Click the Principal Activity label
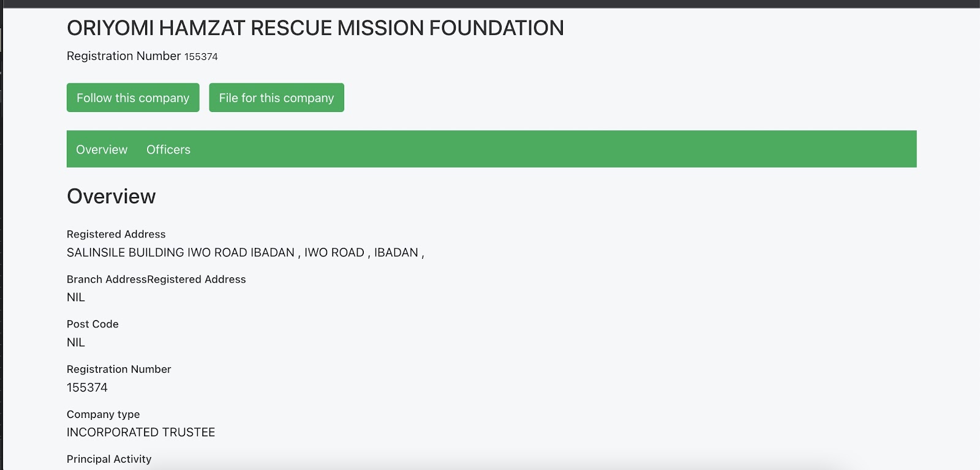The width and height of the screenshot is (980, 470). (x=109, y=460)
